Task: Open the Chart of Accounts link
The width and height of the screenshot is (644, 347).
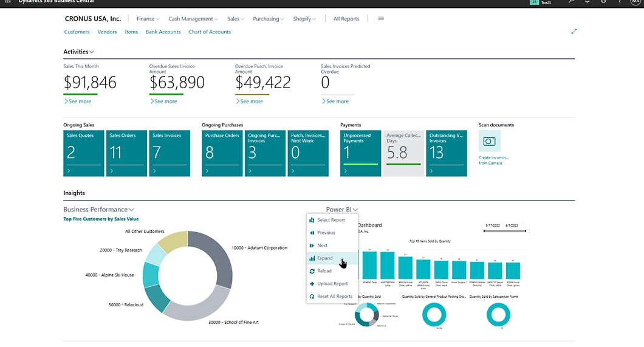Action: click(x=210, y=32)
